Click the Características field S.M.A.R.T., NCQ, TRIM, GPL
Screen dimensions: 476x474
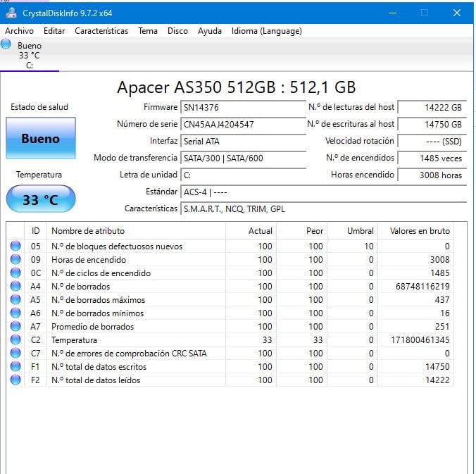click(x=324, y=209)
